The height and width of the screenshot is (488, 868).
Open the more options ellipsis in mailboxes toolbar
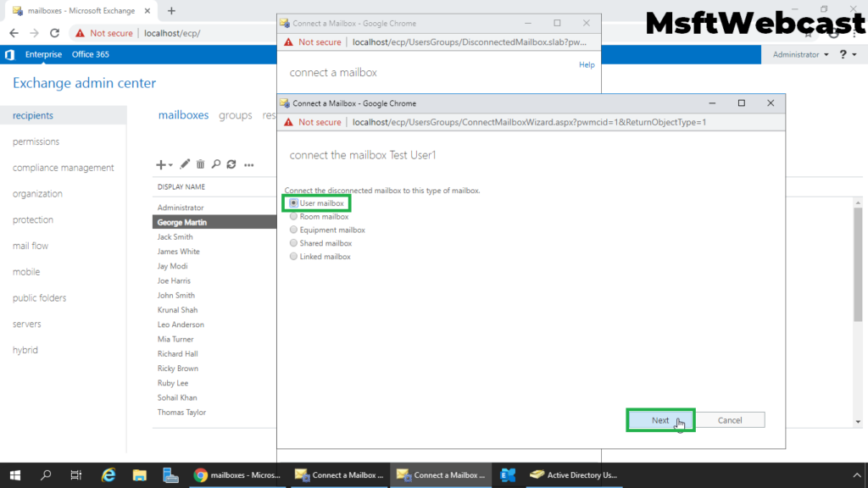[249, 165]
